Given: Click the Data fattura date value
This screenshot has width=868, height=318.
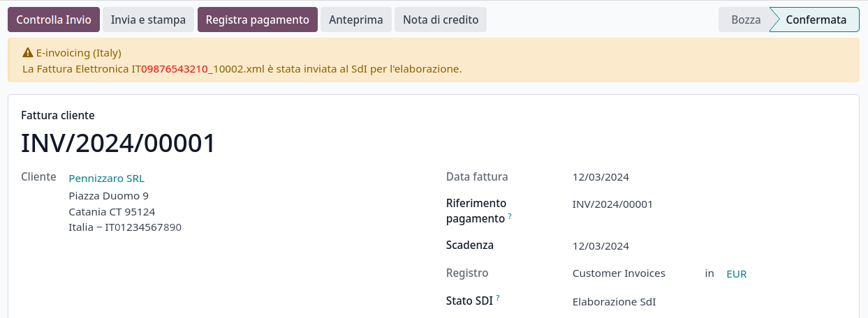Looking at the screenshot, I should 601,177.
